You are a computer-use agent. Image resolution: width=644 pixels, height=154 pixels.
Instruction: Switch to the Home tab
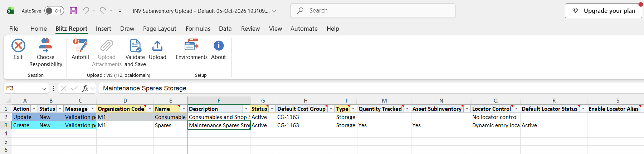pyautogui.click(x=39, y=29)
